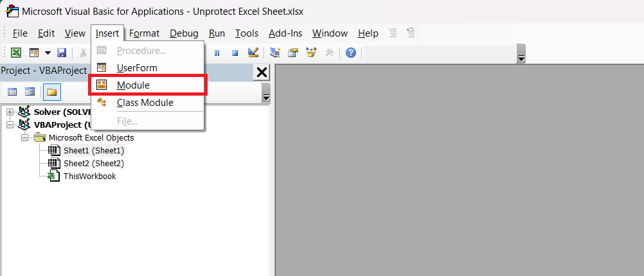
Task: Select ThisWorkbook in project tree
Action: point(89,177)
